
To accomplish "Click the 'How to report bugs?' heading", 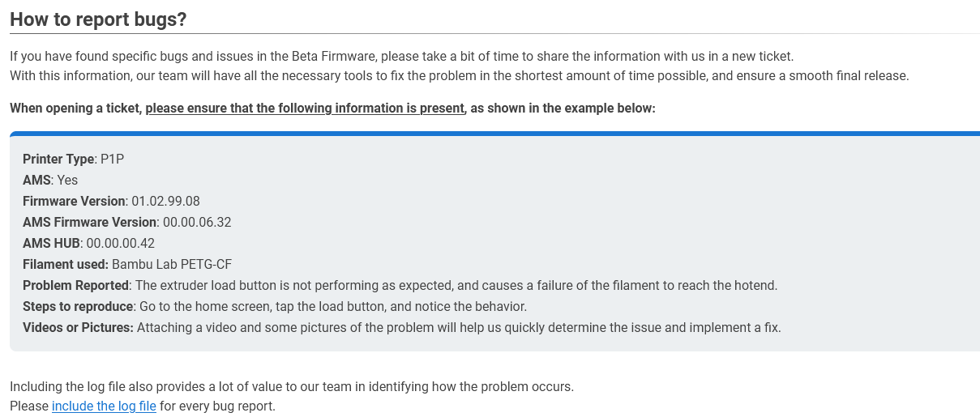I will [98, 19].
